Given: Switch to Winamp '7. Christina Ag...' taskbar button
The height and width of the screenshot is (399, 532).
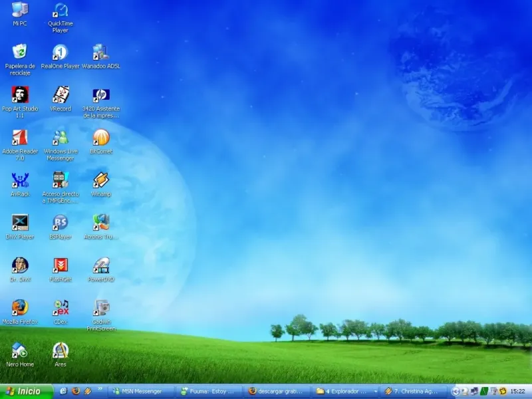Looking at the screenshot, I should click(x=414, y=391).
